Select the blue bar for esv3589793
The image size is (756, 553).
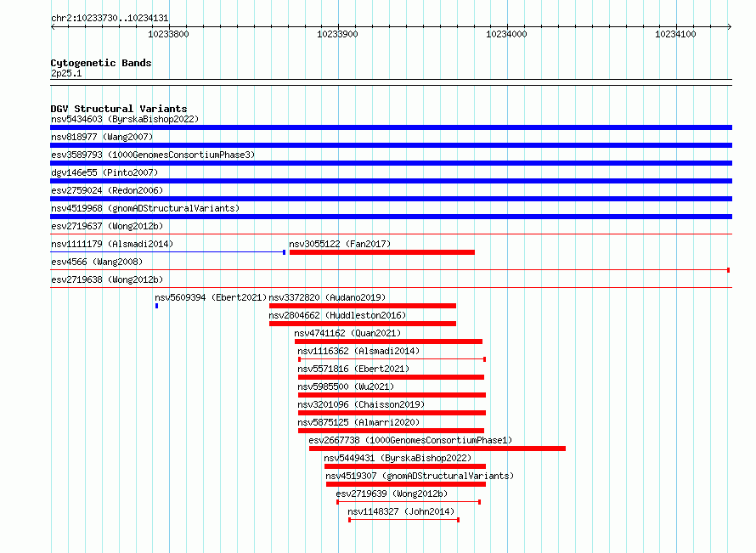[x=391, y=163]
